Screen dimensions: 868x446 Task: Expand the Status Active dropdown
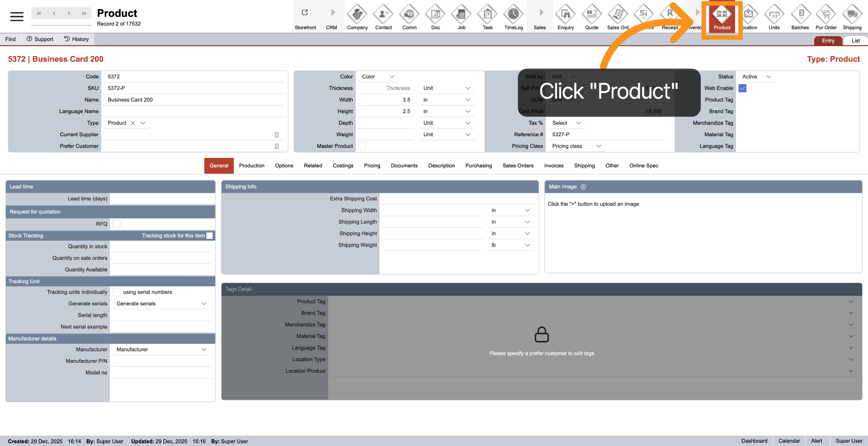756,77
